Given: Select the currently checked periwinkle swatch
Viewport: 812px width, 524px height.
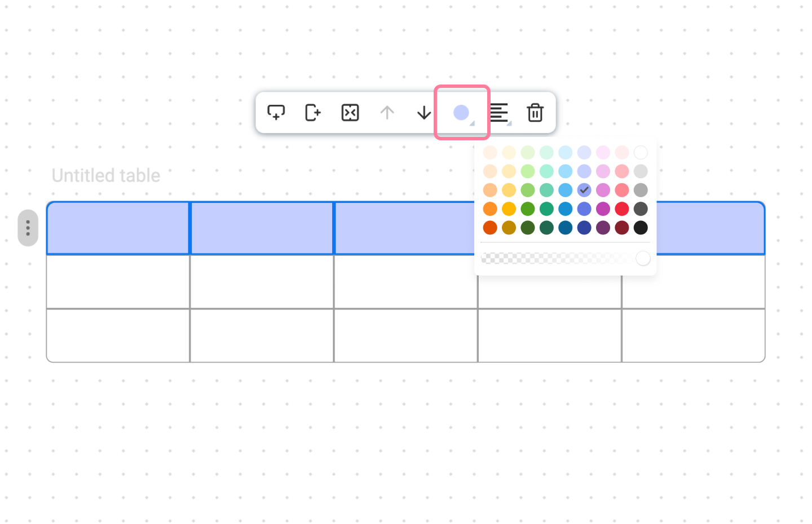Looking at the screenshot, I should tap(584, 190).
